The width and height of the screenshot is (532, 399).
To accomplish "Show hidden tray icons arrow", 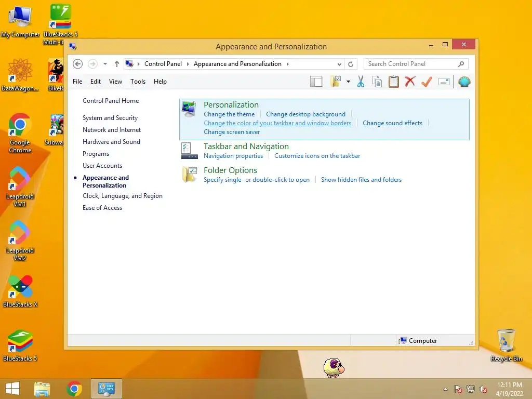I will click(x=445, y=389).
